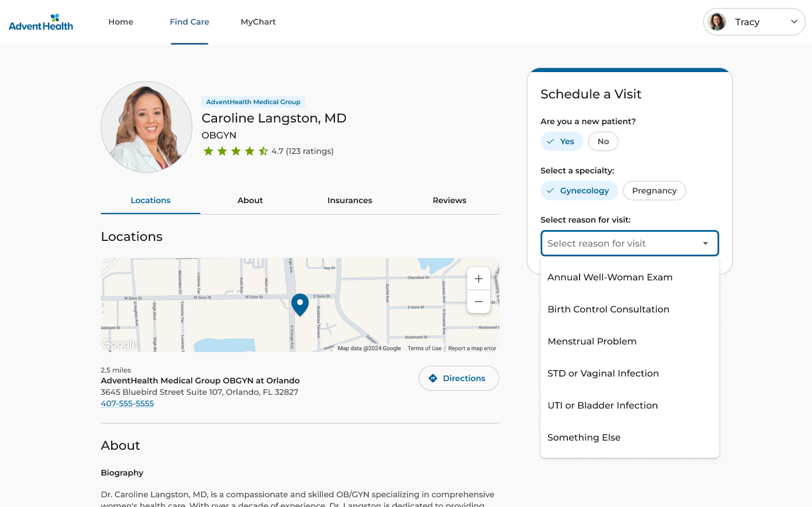Click Map data ©2024 Google text
The image size is (812, 507).
[369, 348]
